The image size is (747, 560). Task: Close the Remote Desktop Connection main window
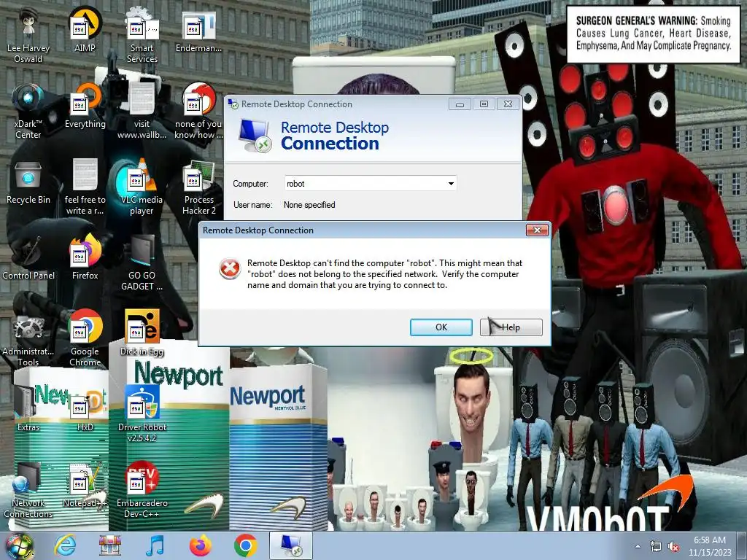508,104
